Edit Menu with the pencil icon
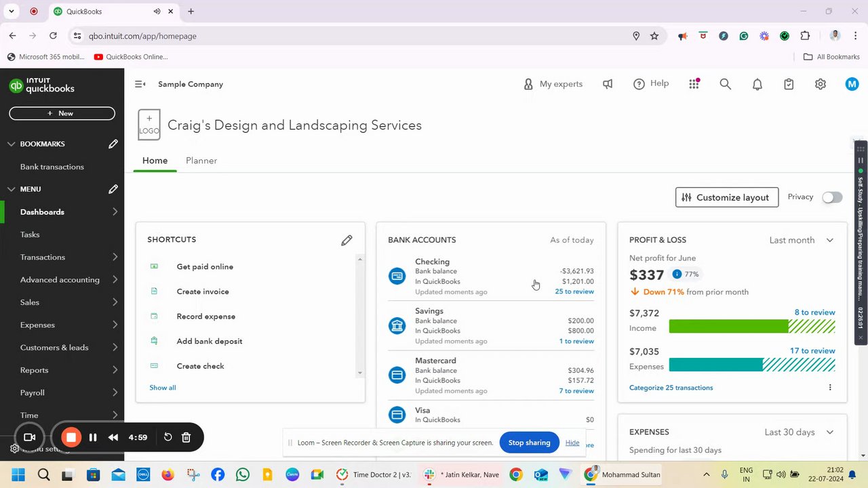The image size is (868, 488). pyautogui.click(x=113, y=189)
